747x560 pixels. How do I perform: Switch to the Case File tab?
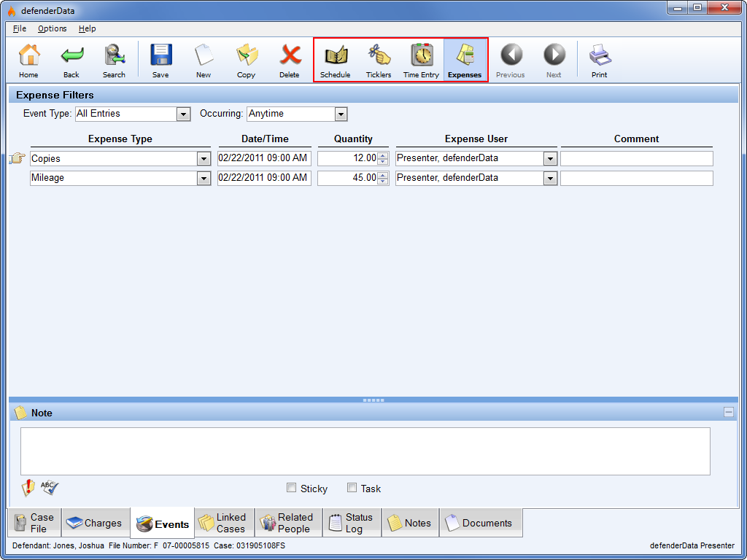tap(34, 523)
